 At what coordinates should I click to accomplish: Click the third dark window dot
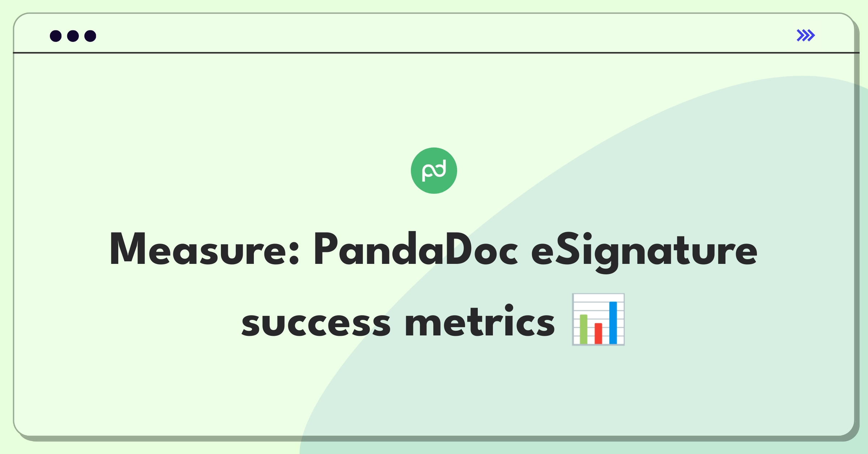point(90,36)
